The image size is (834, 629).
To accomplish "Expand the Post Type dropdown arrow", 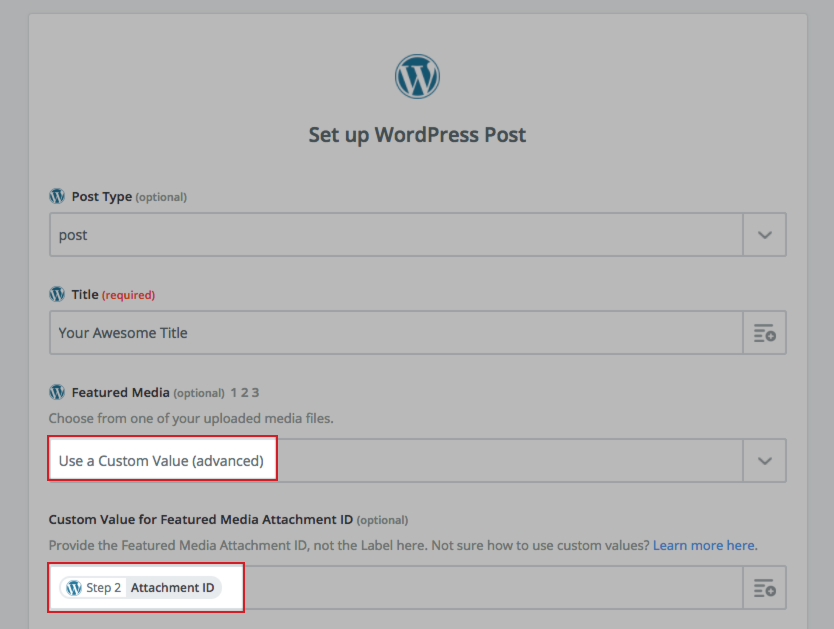I will 764,235.
